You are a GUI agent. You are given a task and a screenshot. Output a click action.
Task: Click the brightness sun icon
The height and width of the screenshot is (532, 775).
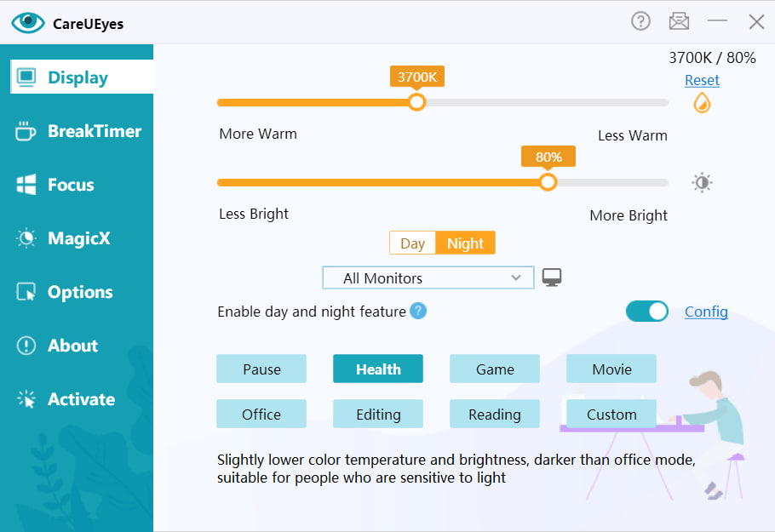[702, 183]
